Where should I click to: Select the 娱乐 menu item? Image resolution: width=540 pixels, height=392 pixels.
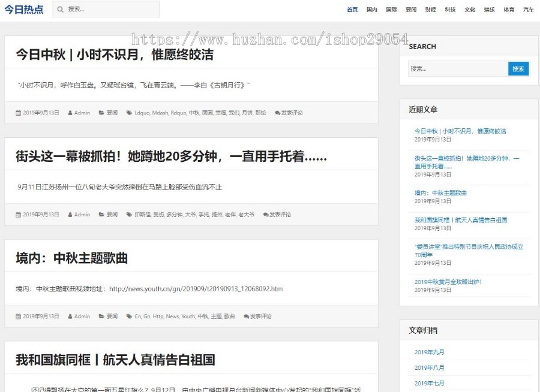tap(489, 10)
